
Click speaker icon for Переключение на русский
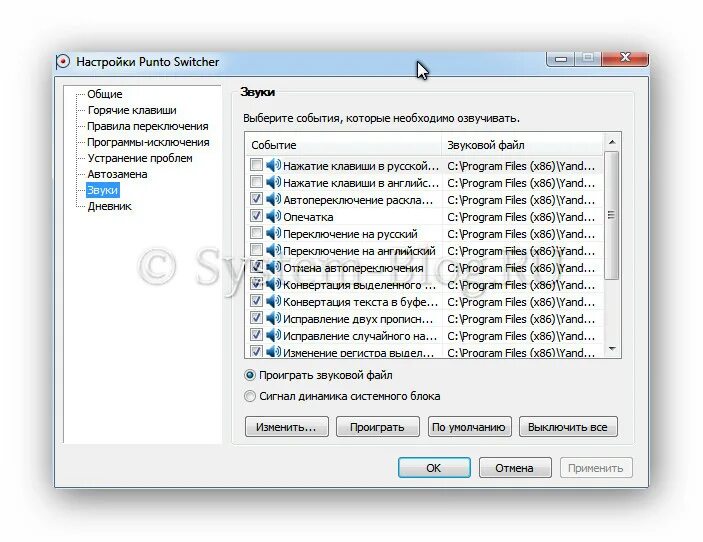tap(273, 234)
